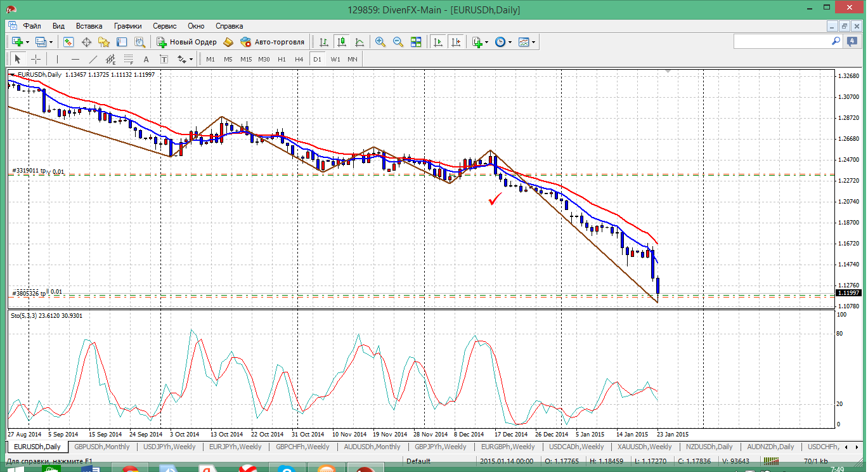The width and height of the screenshot is (868, 472).
Task: Zoom out of the chart
Action: (398, 42)
